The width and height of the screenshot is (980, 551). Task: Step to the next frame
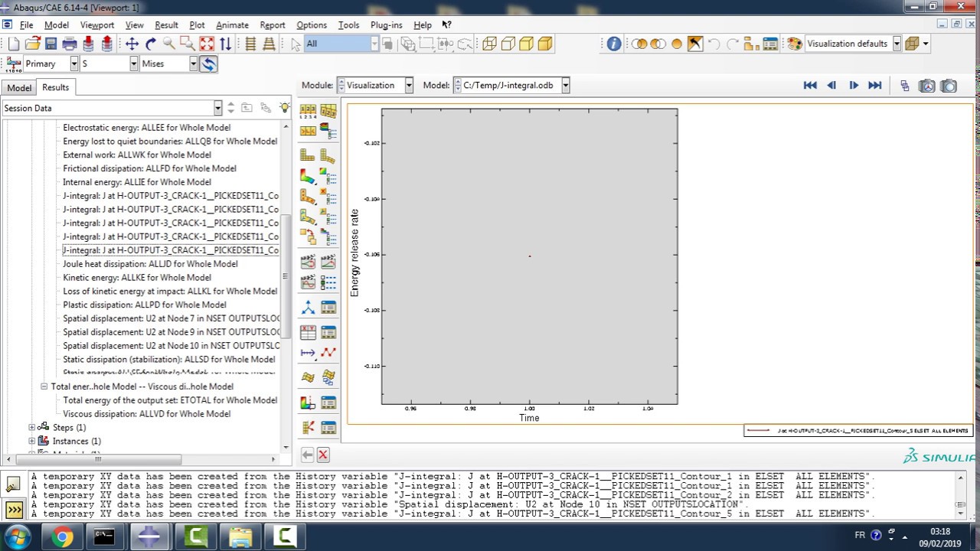[853, 86]
